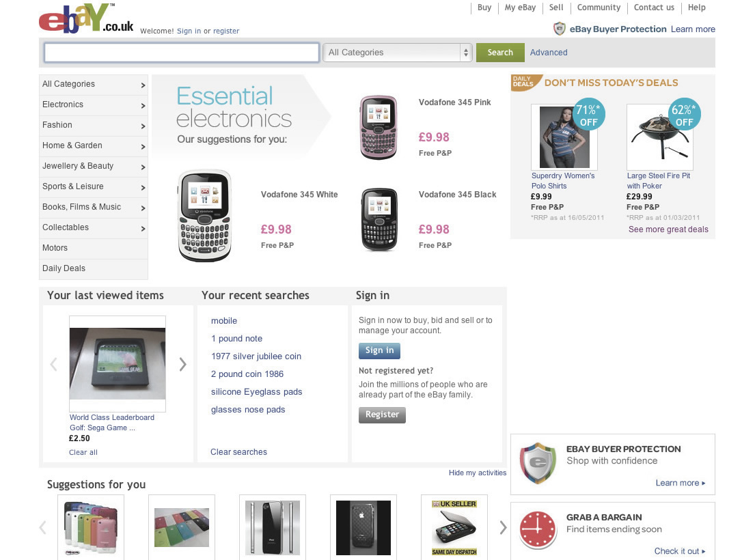Open My eBay menu
This screenshot has width=755, height=560.
coord(520,8)
